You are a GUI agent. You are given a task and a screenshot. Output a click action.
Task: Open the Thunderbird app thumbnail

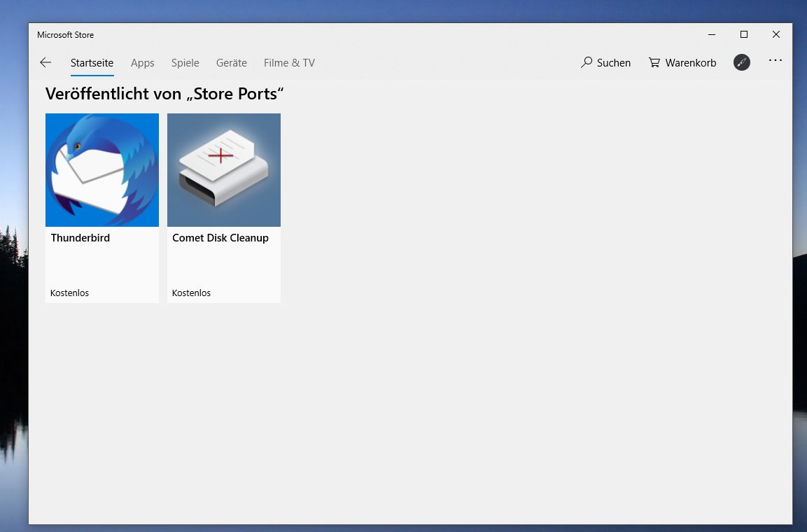(x=102, y=170)
